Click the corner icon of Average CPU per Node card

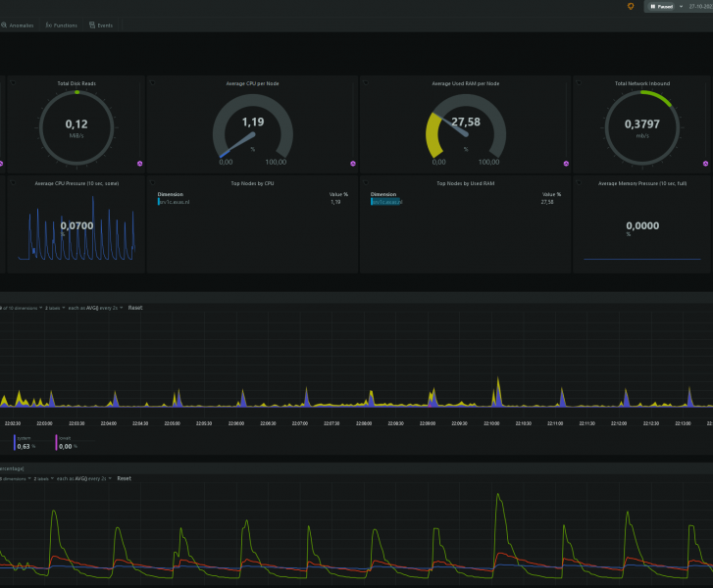(x=152, y=82)
